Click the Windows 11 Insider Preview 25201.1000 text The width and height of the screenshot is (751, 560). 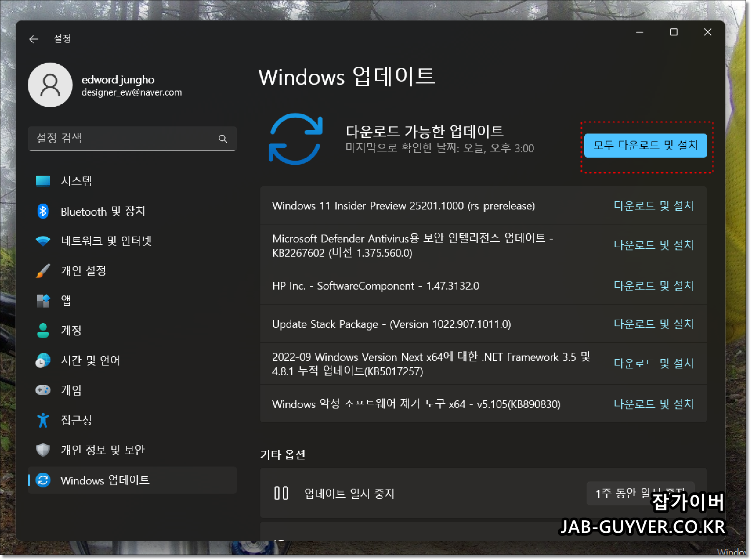403,206
